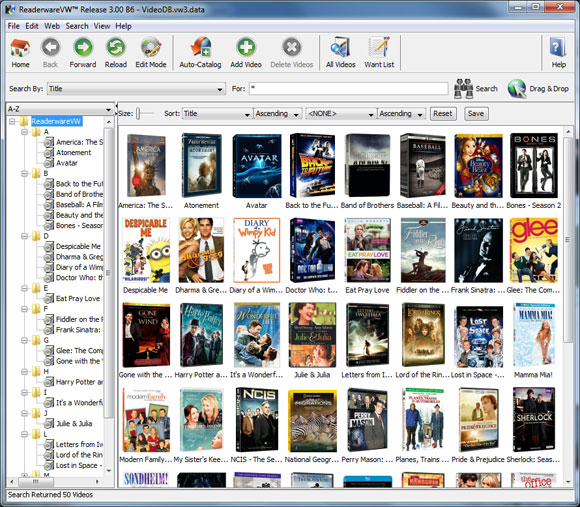Select the Julie & Julia cover
The image size is (580, 507).
313,335
